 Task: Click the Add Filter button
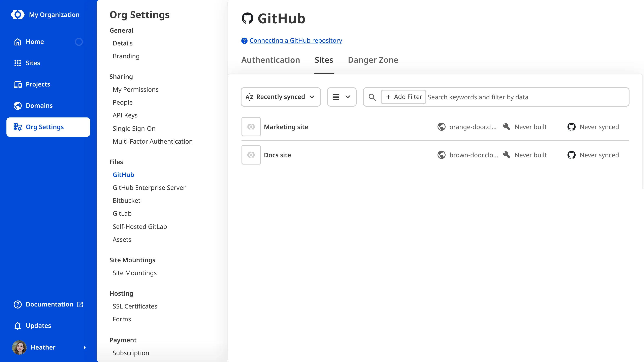404,97
